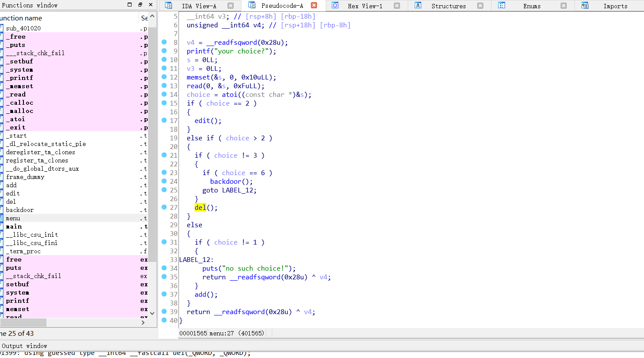The image size is (644, 358).
Task: Click the Segment column header
Action: coord(144,18)
